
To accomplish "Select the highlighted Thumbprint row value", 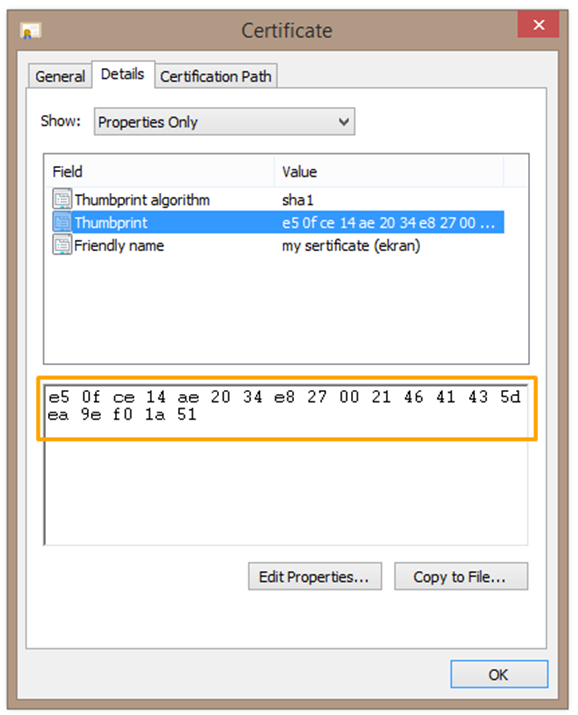I will 388,223.
